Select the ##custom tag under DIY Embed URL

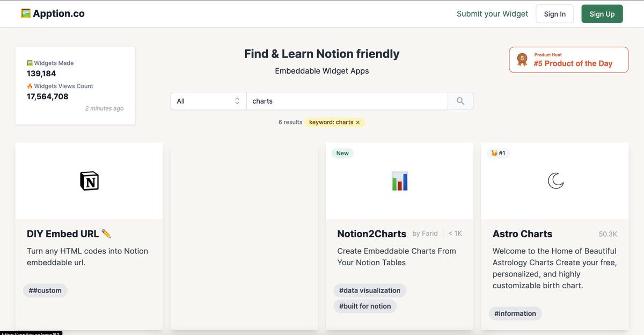pos(45,290)
